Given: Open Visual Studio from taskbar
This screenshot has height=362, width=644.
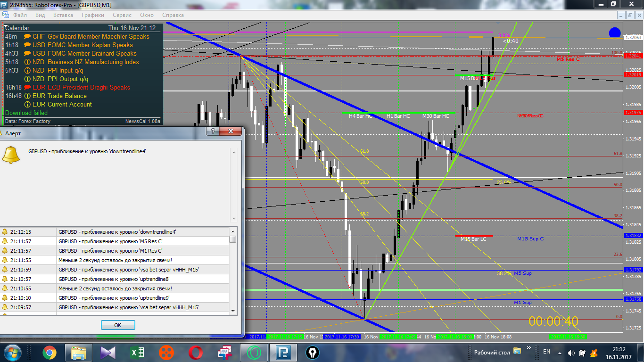Looking at the screenshot, I should [107, 352].
